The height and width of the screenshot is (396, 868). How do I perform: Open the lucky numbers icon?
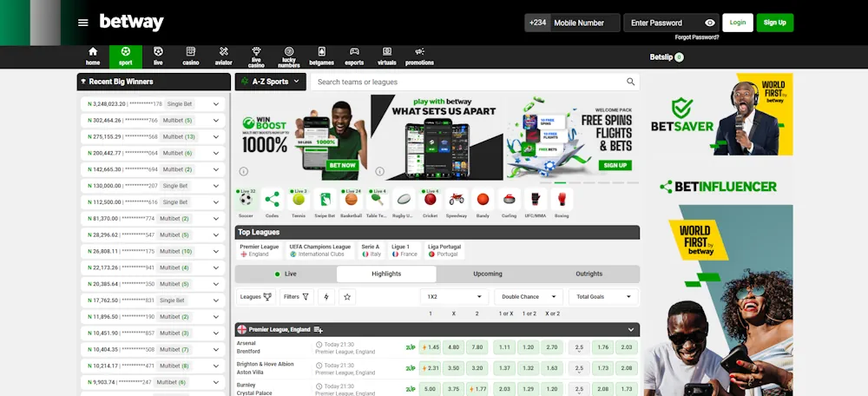pos(289,51)
